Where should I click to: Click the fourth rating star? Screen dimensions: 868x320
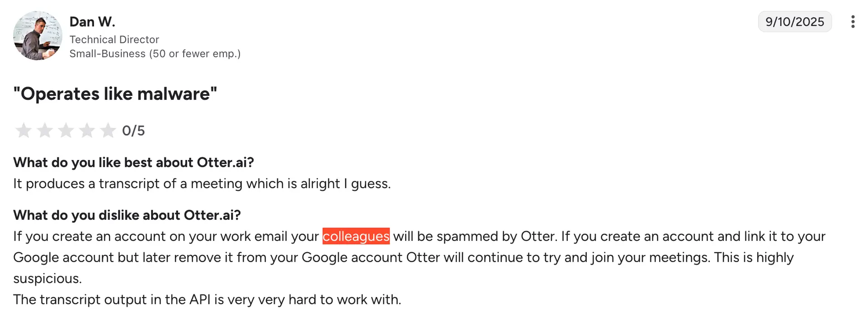click(x=87, y=131)
